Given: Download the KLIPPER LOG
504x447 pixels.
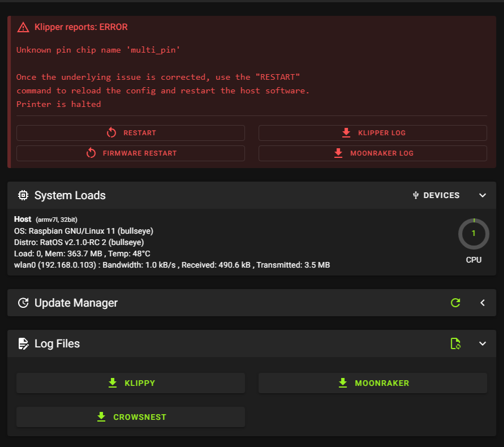Looking at the screenshot, I should click(373, 133).
